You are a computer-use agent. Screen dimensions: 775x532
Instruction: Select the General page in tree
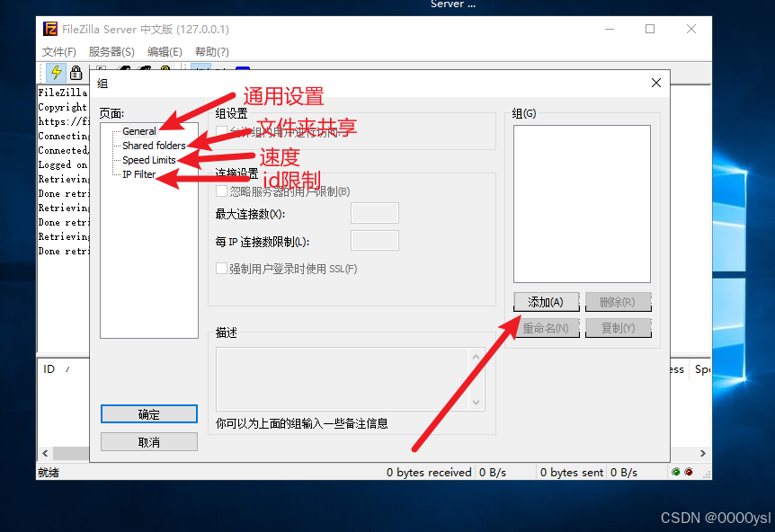[138, 131]
